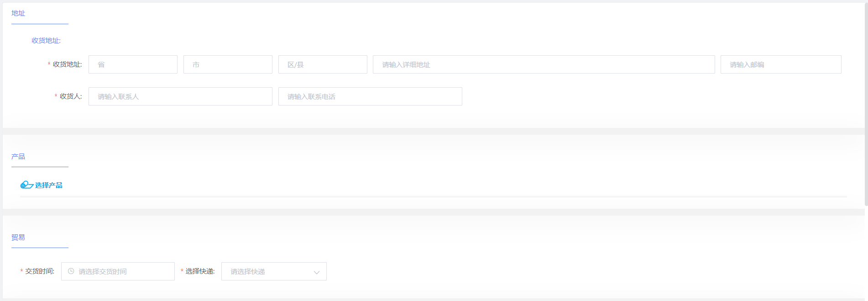Image resolution: width=868 pixels, height=301 pixels.
Task: Click the 交货时间: field label
Action: tap(40, 271)
